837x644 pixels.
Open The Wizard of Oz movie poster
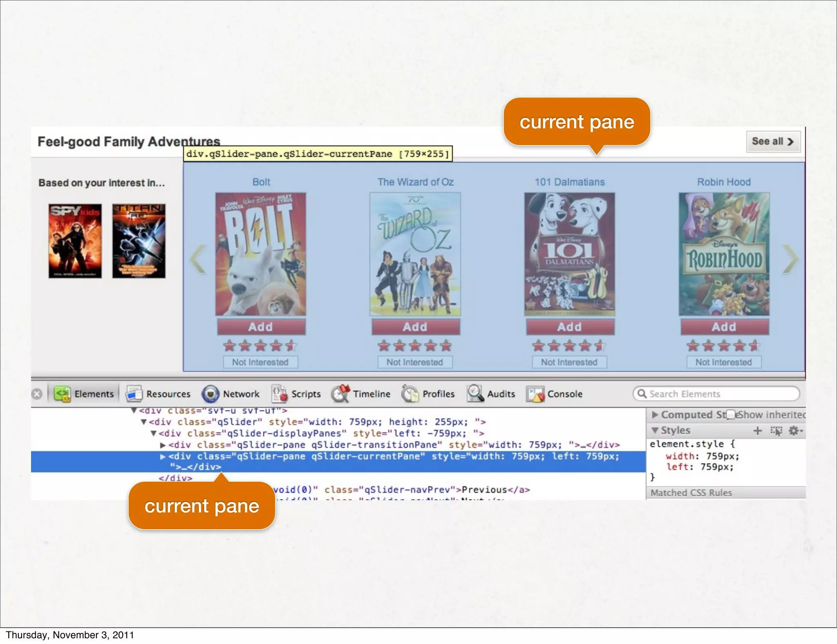pos(415,254)
